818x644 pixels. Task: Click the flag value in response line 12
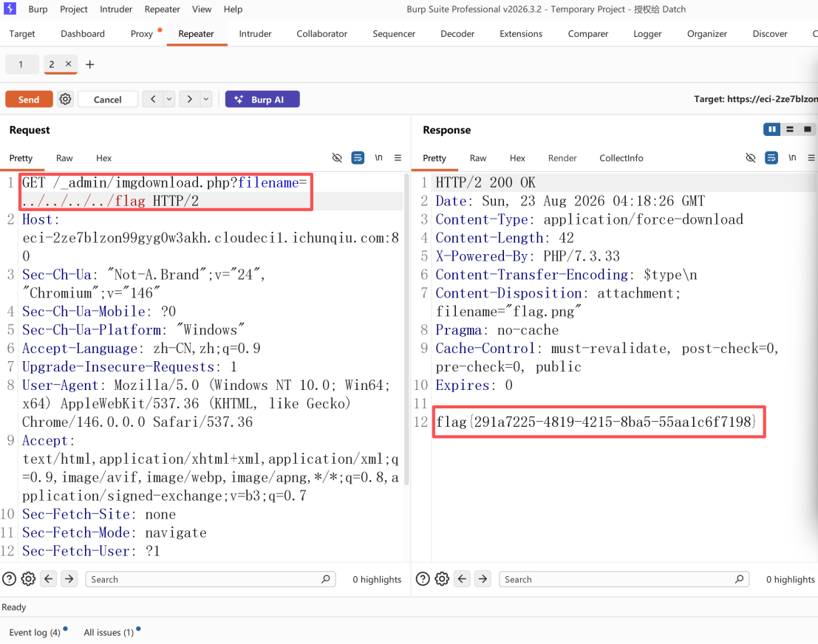tap(596, 422)
